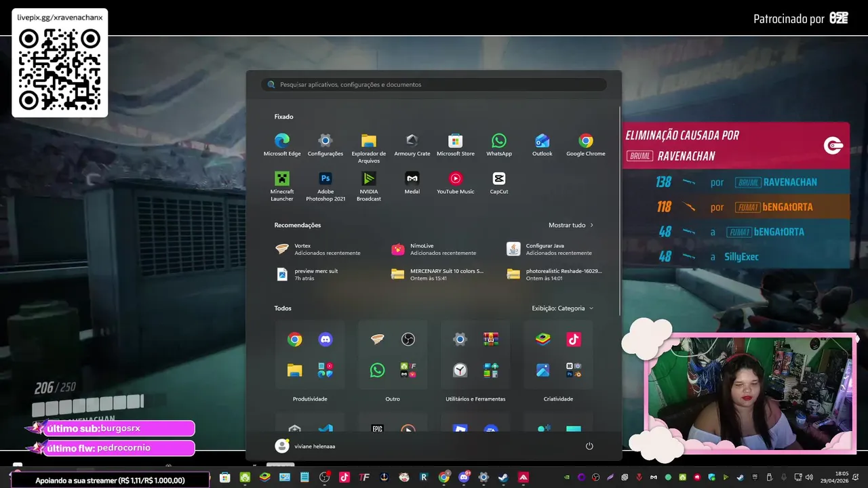Viewport: 868px width, 488px height.
Task: Launch pinned Google Chrome app
Action: point(586,145)
